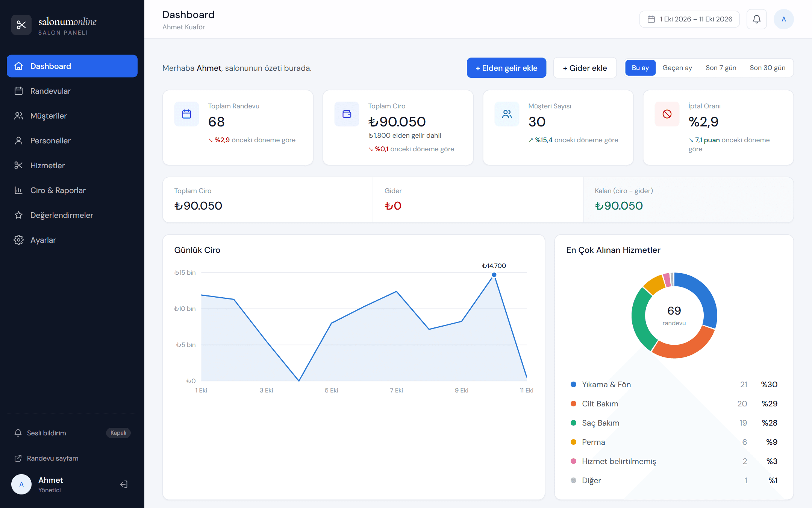Go to Randevular in the sidebar
This screenshot has width=812, height=508.
[72, 91]
